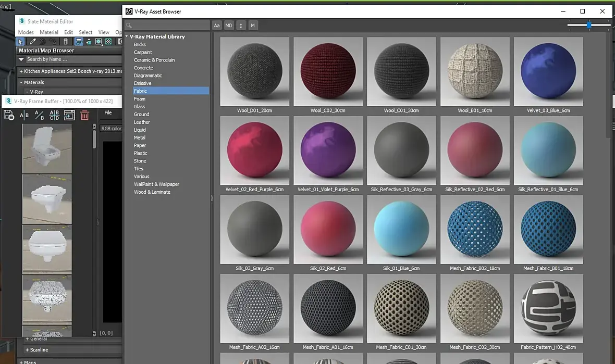Image resolution: width=615 pixels, height=364 pixels.
Task: Click the red trash icon in Frame Buffer
Action: click(84, 115)
